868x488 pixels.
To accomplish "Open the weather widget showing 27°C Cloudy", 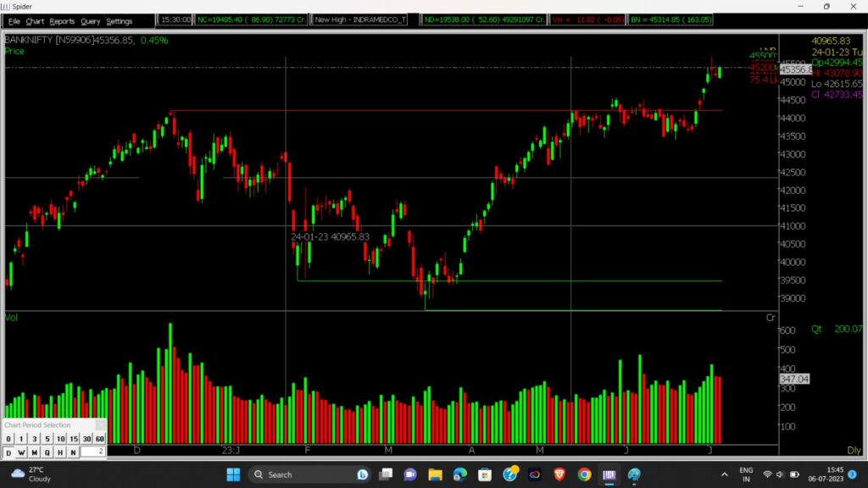I will click(x=30, y=474).
